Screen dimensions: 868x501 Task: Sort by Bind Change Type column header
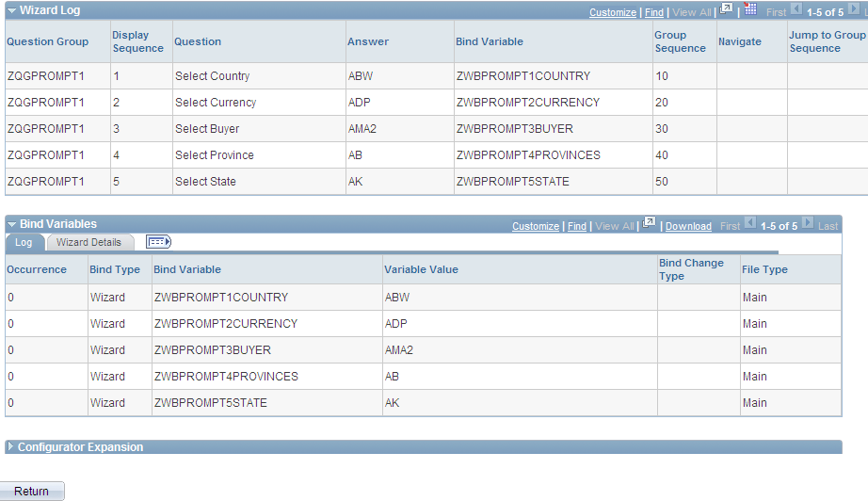[x=691, y=269]
